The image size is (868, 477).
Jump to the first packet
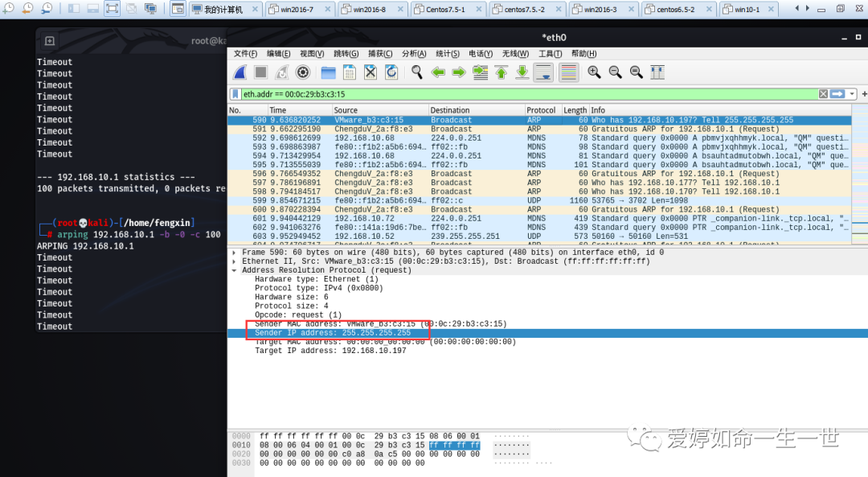(501, 72)
